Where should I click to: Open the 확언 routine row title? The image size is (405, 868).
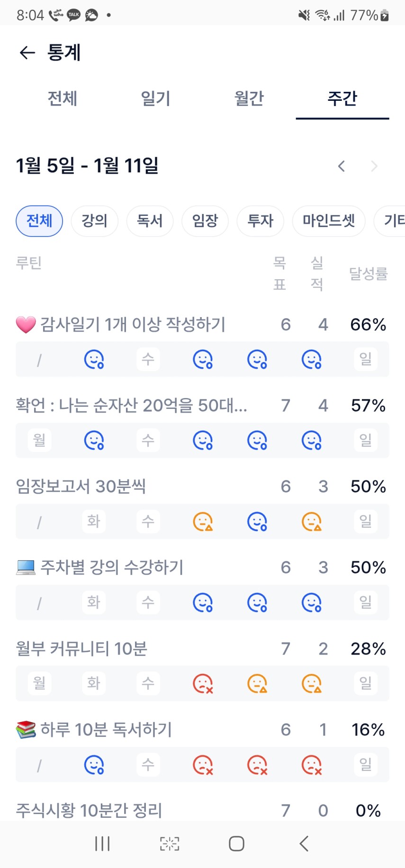[131, 406]
